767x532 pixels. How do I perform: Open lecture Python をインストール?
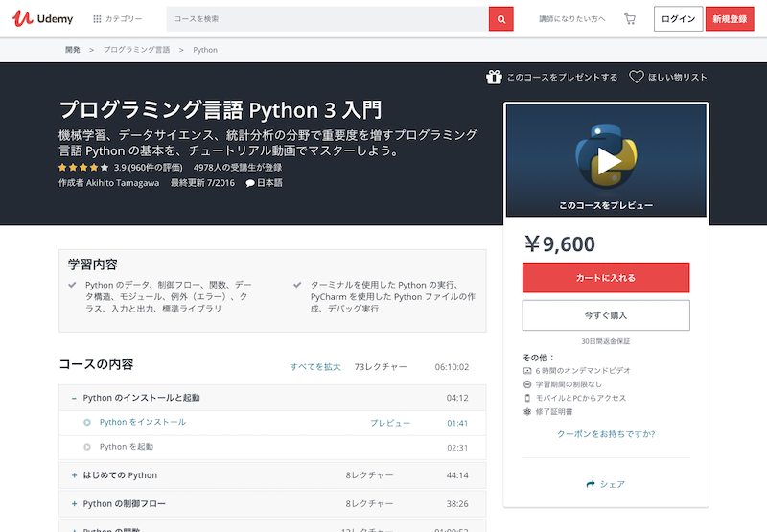143,422
